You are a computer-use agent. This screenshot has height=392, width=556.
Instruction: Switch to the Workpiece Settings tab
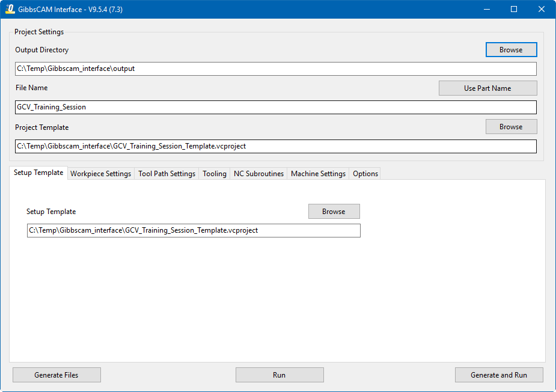pos(101,174)
